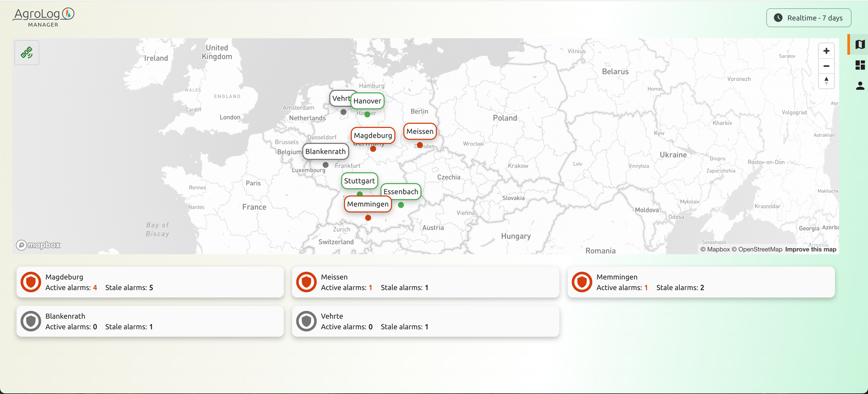Reset map bearing with compass icon
Screen dimensions: 868x394
826,81
